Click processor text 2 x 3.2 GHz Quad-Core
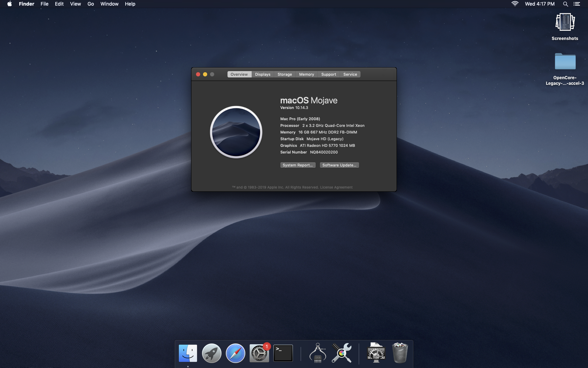This screenshot has height=368, width=588. point(333,125)
